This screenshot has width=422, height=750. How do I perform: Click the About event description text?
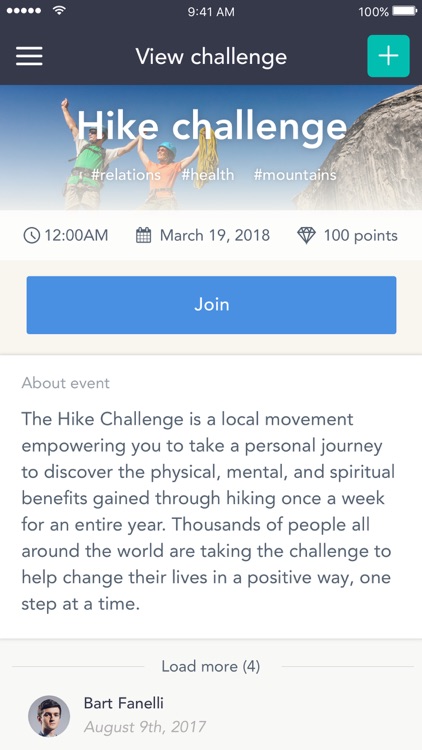(206, 511)
